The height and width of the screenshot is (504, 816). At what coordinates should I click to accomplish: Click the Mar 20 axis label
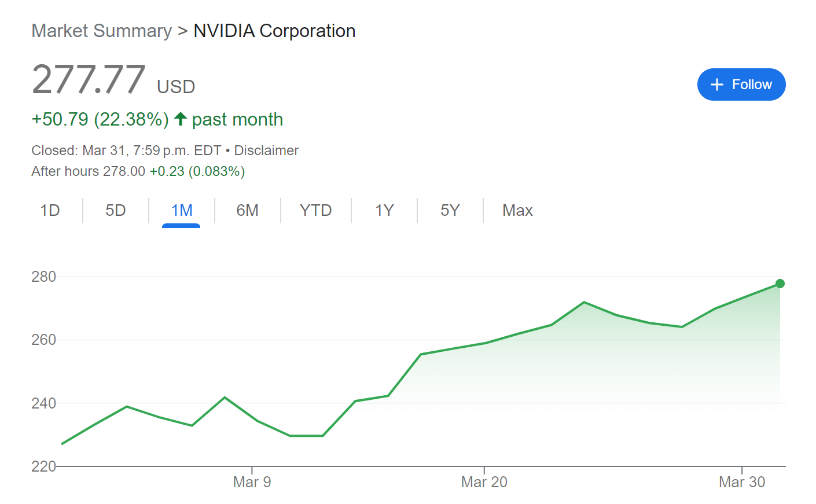(484, 482)
